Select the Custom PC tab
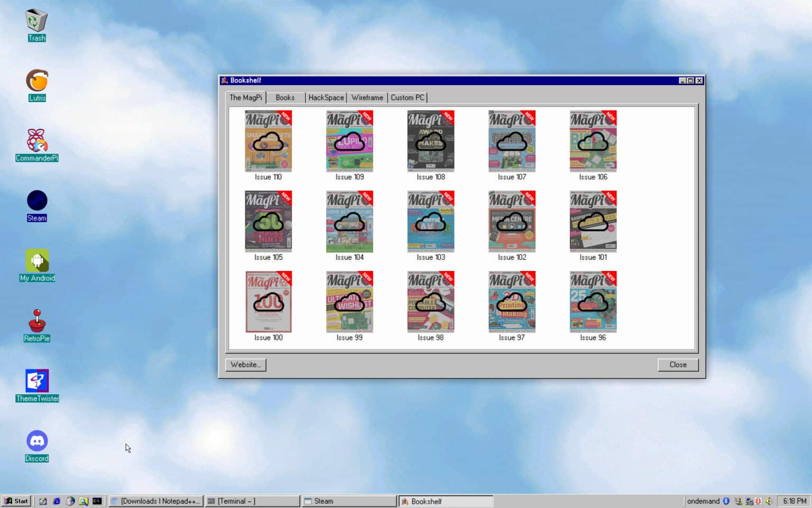 (407, 97)
